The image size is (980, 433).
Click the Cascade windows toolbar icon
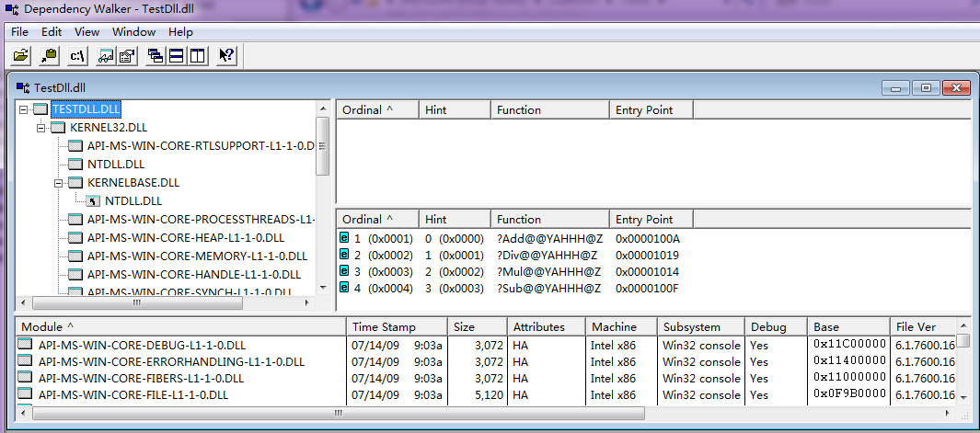click(156, 56)
